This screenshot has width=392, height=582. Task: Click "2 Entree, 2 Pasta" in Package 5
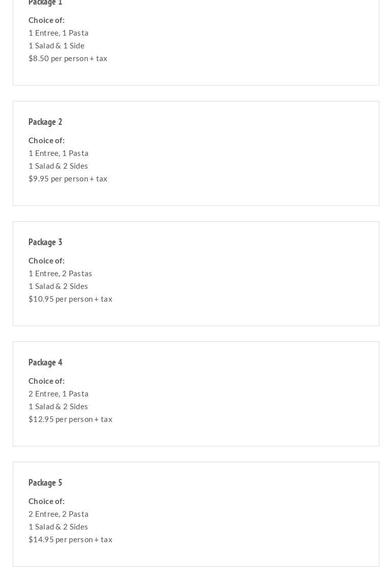(59, 514)
